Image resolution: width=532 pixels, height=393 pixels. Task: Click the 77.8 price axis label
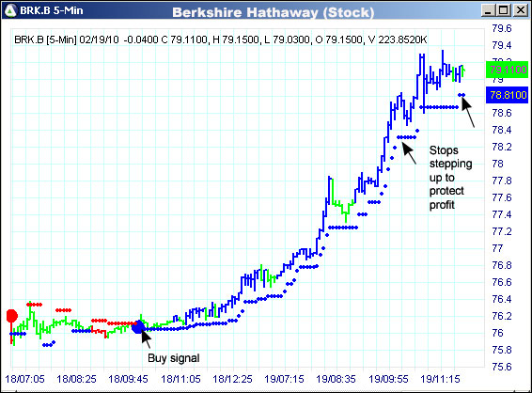[502, 181]
